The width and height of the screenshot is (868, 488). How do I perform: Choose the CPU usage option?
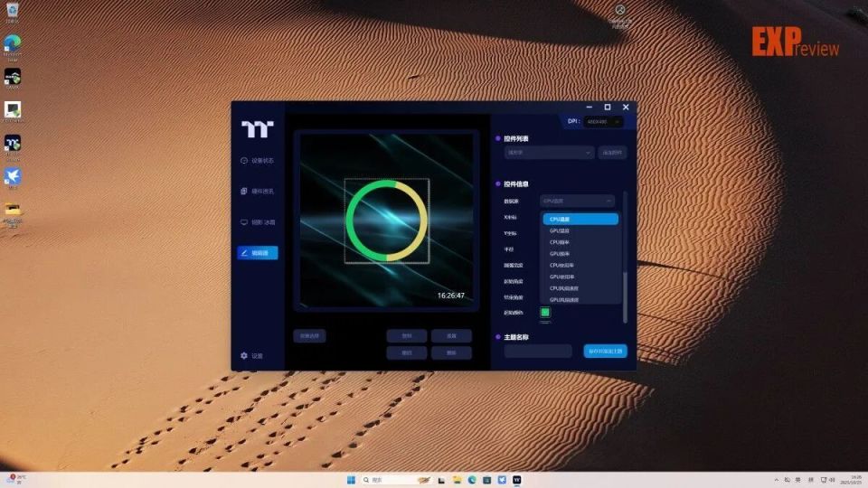(580, 266)
